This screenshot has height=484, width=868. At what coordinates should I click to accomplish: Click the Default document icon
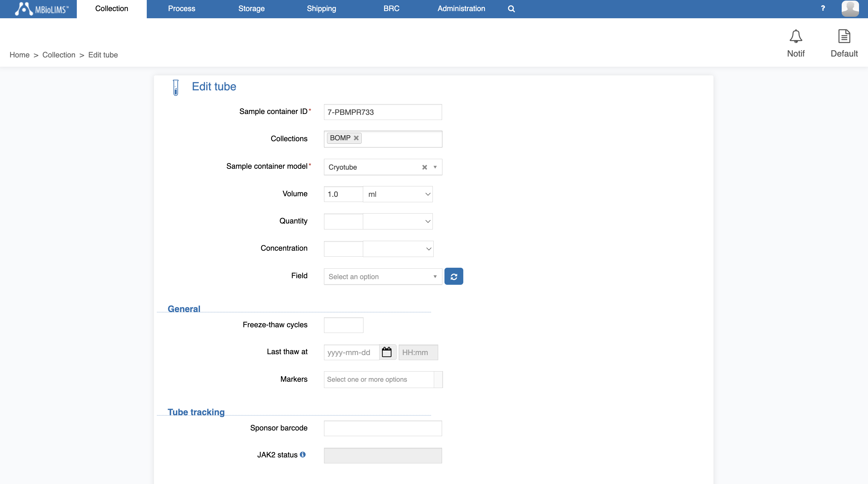[844, 43]
